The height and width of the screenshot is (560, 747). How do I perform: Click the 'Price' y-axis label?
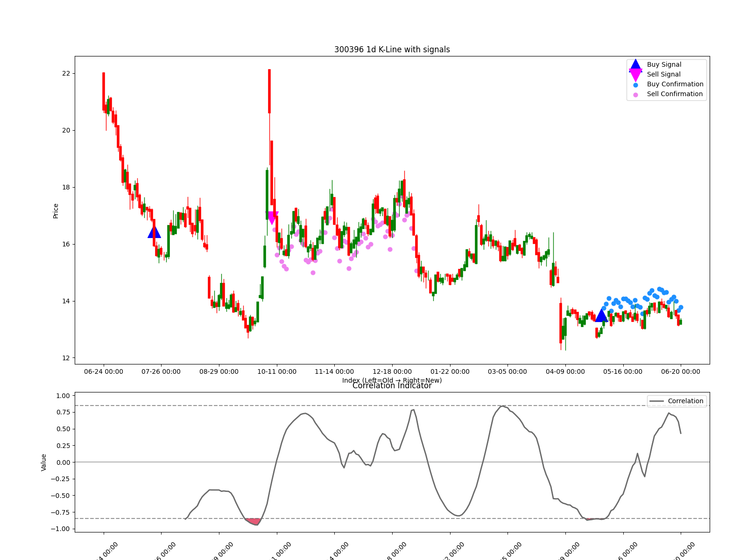tap(56, 211)
